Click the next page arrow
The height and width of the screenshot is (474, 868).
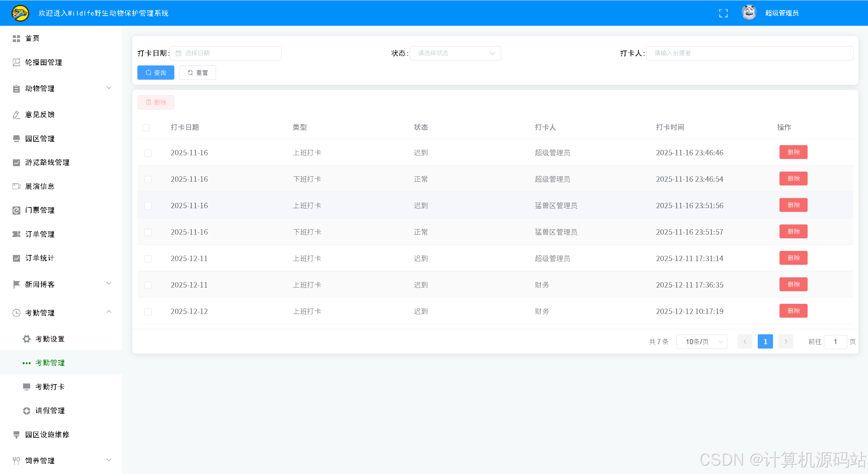tap(786, 341)
